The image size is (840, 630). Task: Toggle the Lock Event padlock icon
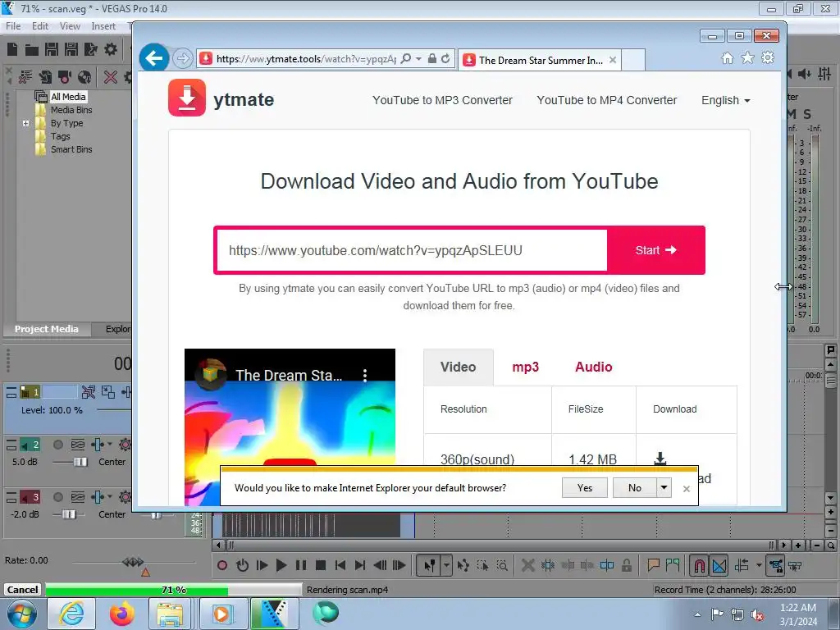click(626, 565)
